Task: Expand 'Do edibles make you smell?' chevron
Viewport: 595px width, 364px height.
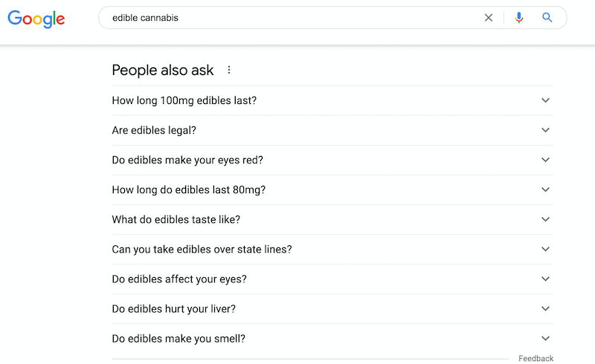Action: point(545,339)
